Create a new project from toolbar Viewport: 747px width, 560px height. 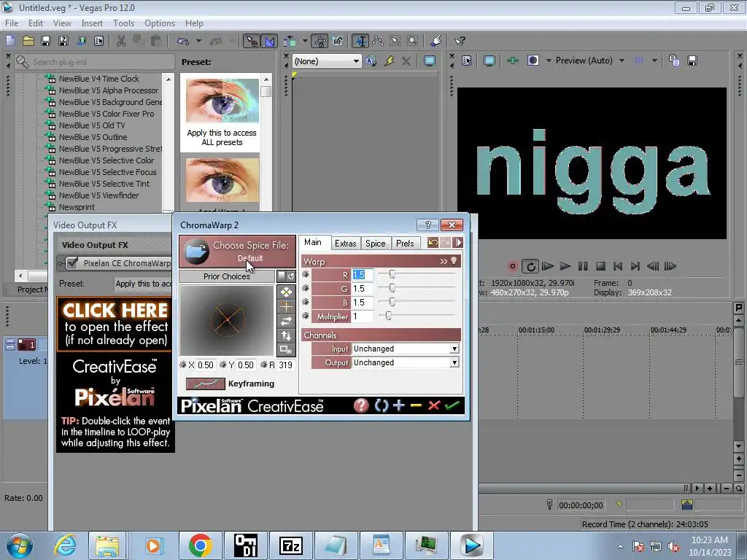pos(10,41)
